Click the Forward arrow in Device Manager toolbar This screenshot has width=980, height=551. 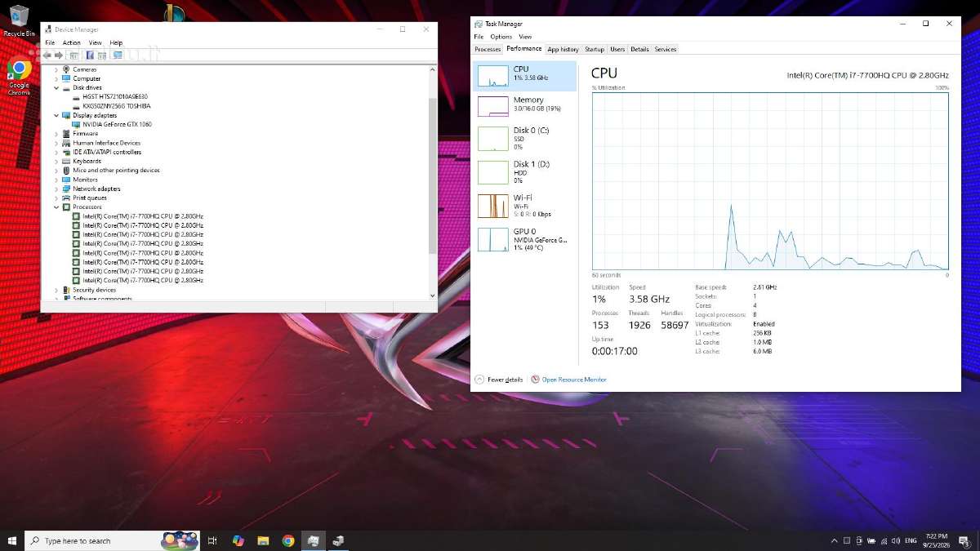click(59, 56)
